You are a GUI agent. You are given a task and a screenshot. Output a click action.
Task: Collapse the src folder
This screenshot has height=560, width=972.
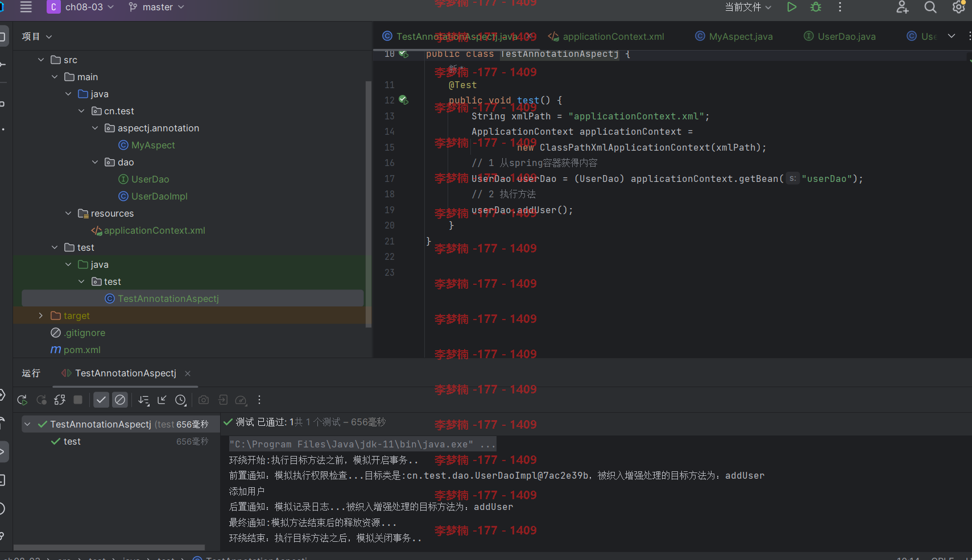coord(41,60)
